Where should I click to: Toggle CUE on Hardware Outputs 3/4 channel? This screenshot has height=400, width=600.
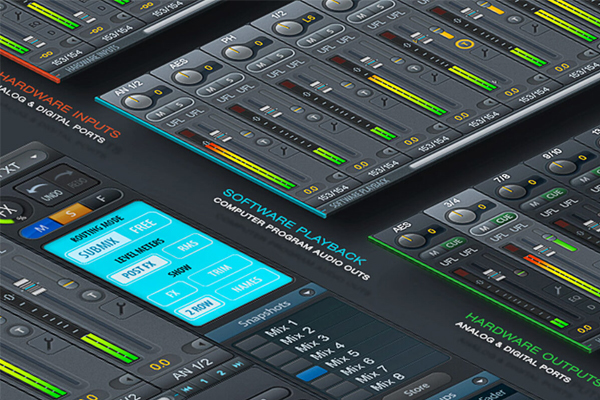(504, 219)
